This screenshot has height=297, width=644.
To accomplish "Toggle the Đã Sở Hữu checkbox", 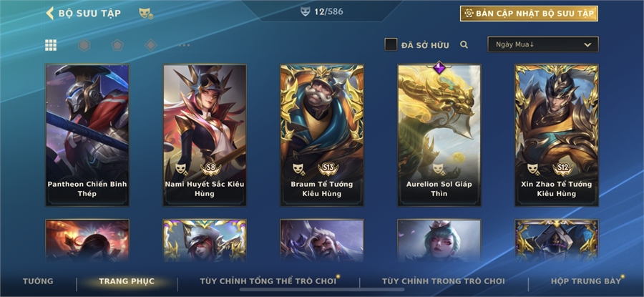I will (391, 45).
